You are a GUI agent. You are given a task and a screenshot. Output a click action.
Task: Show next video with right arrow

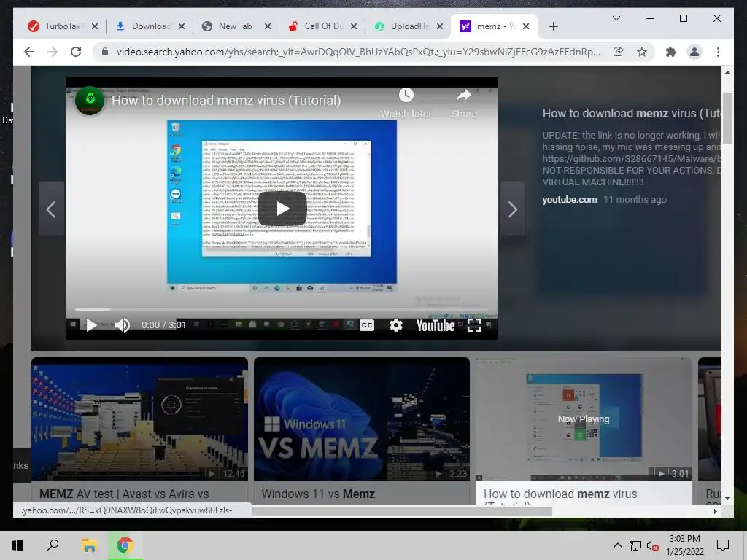click(512, 209)
